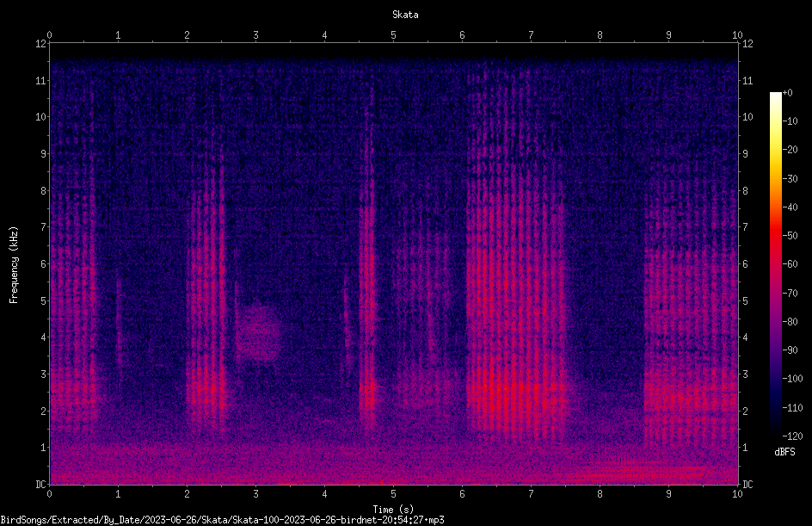Click the "8" tick on bottom time axis
The height and width of the screenshot is (526, 812).
point(600,494)
